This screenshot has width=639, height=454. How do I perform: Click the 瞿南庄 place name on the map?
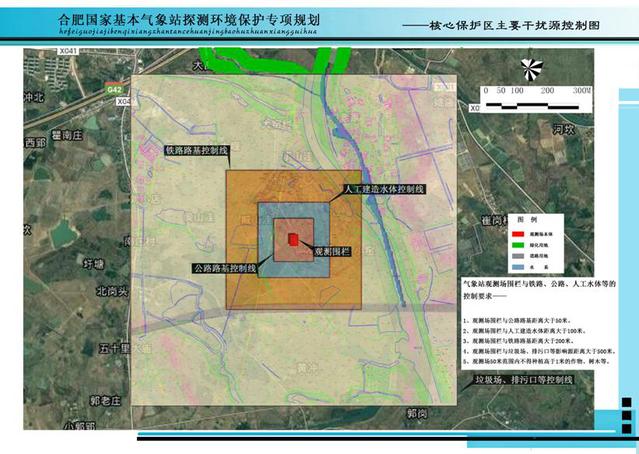[66, 133]
